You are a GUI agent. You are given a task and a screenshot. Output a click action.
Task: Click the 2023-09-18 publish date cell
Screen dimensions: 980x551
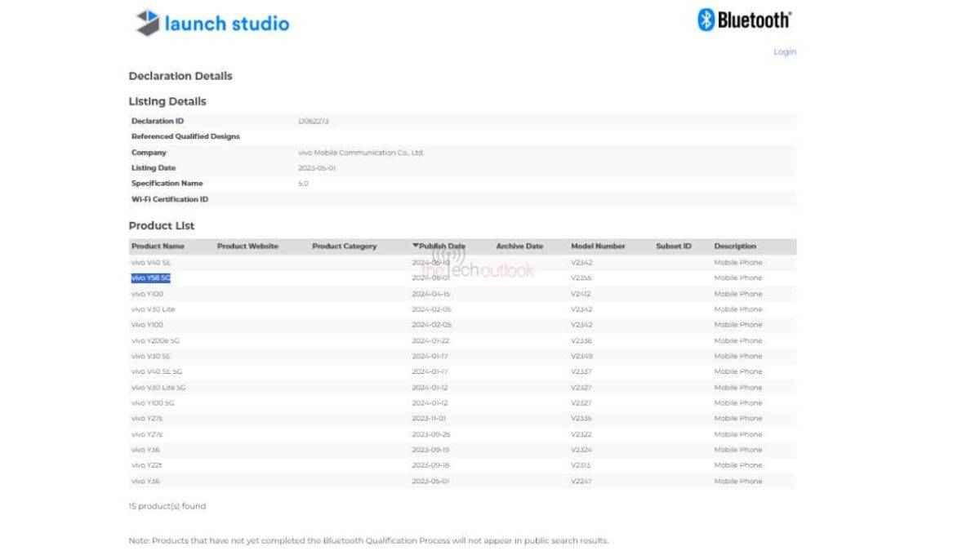point(431,465)
